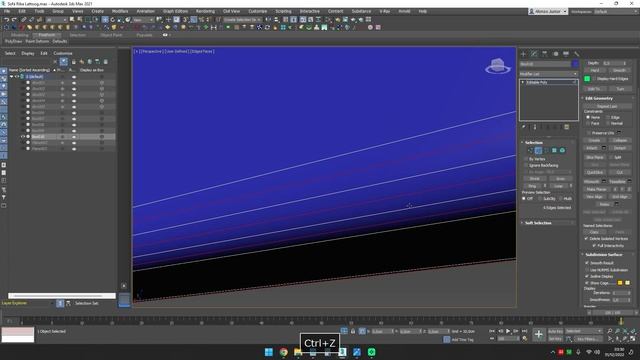Click the Redo arrow in the main toolbar
The image size is (640, 360).
click(x=14, y=20)
